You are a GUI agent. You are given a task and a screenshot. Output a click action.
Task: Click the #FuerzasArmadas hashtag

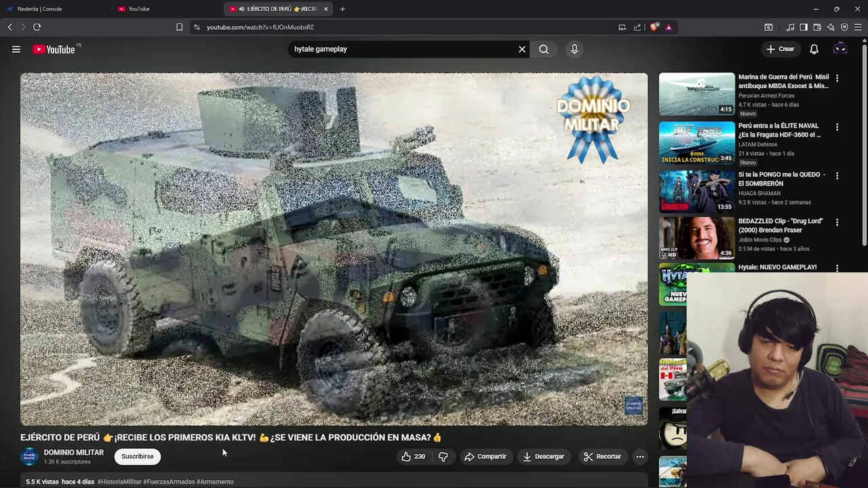point(169,482)
